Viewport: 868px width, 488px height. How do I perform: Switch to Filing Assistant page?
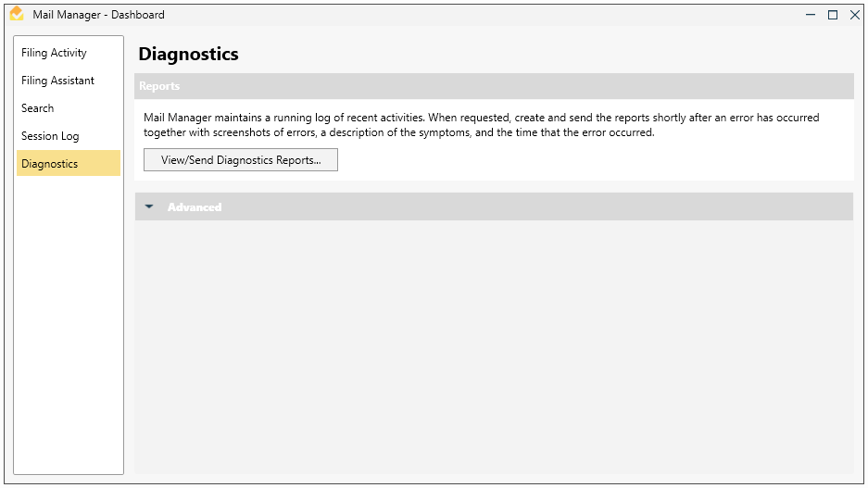tap(57, 81)
